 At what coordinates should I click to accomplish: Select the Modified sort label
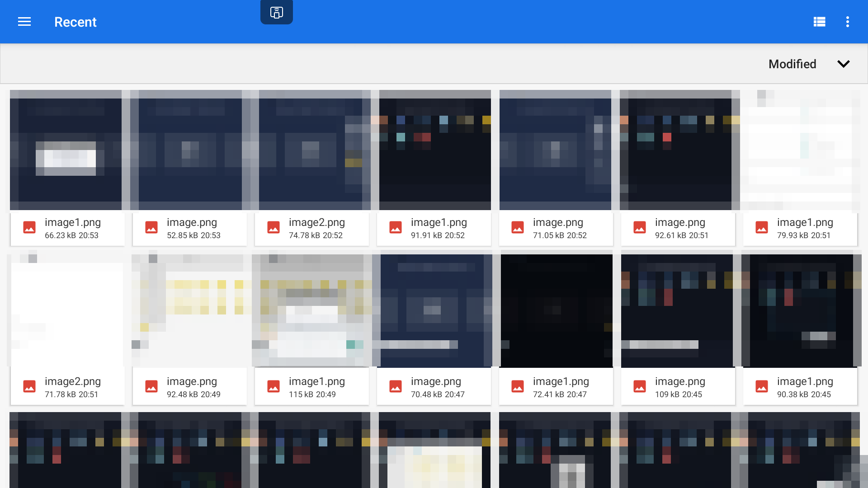click(793, 64)
